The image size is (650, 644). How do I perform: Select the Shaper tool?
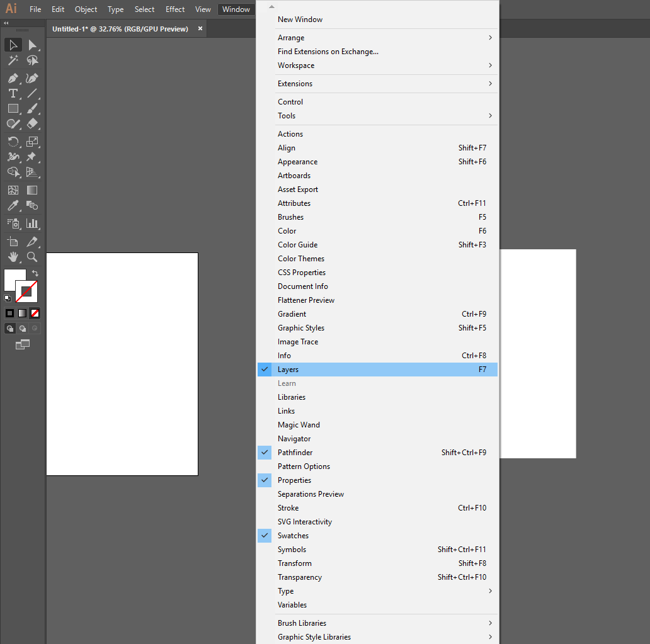pyautogui.click(x=13, y=124)
